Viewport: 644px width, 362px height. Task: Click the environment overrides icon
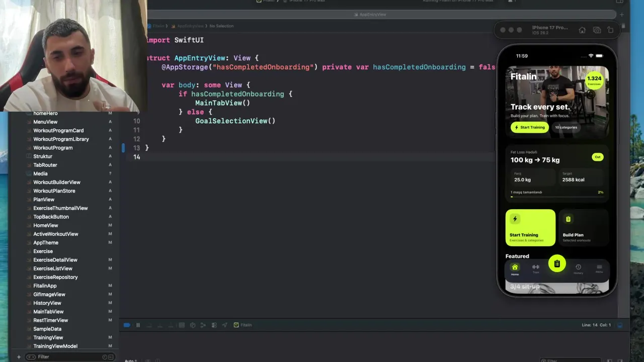[x=214, y=325]
